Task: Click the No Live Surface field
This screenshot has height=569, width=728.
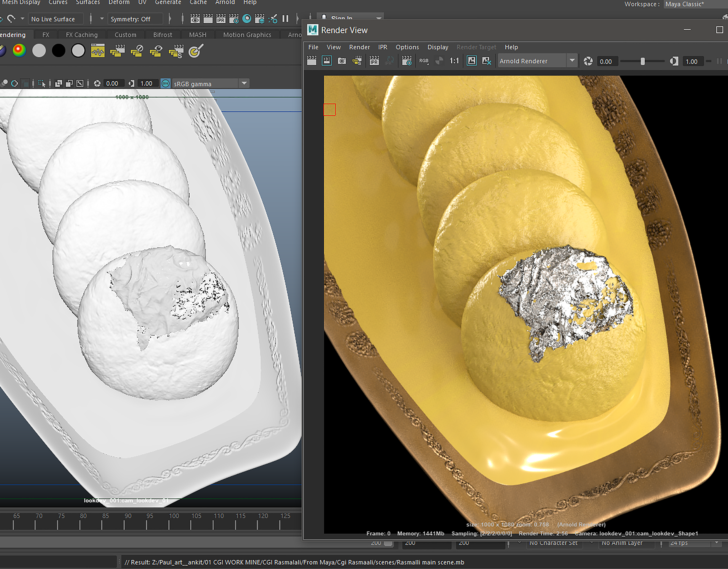Action: 53,19
